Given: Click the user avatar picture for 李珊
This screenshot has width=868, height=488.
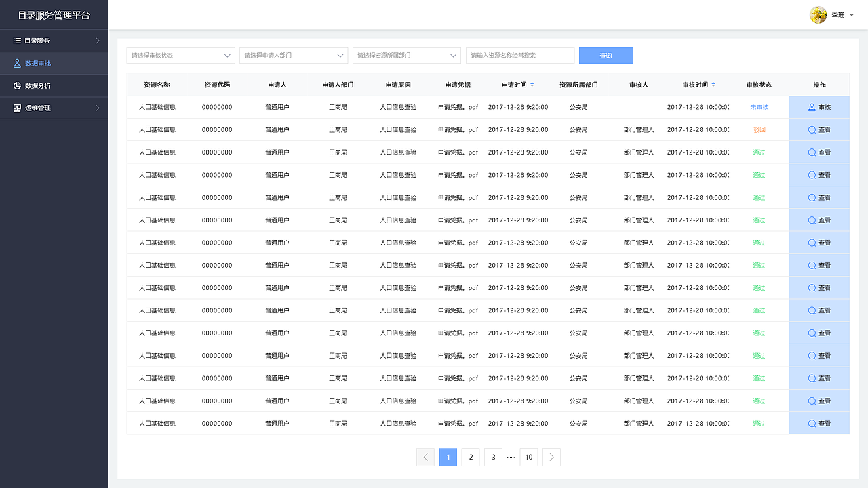Looking at the screenshot, I should tap(818, 15).
